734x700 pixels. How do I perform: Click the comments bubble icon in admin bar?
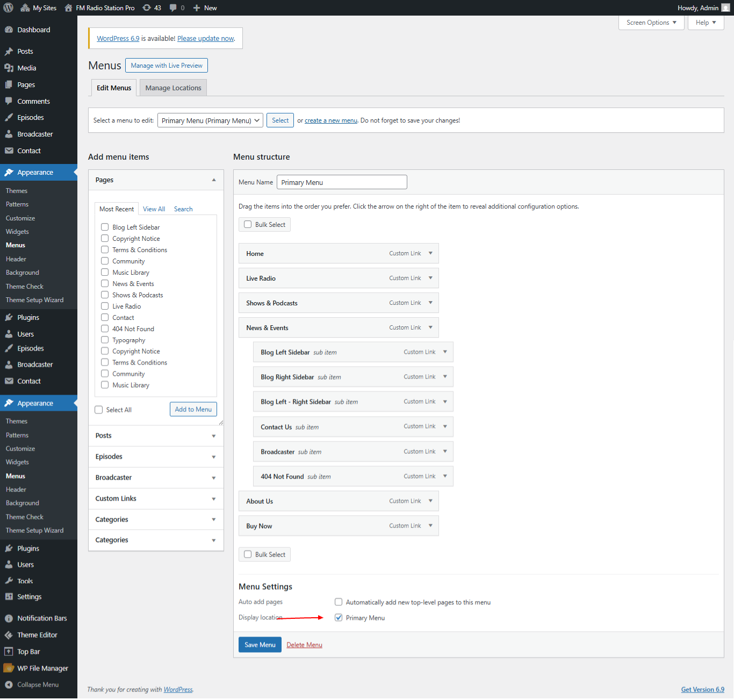[x=173, y=8]
